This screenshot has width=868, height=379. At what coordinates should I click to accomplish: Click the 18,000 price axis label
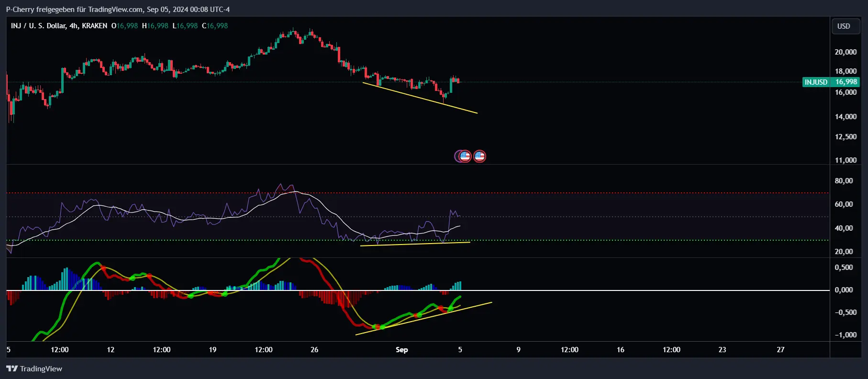846,71
